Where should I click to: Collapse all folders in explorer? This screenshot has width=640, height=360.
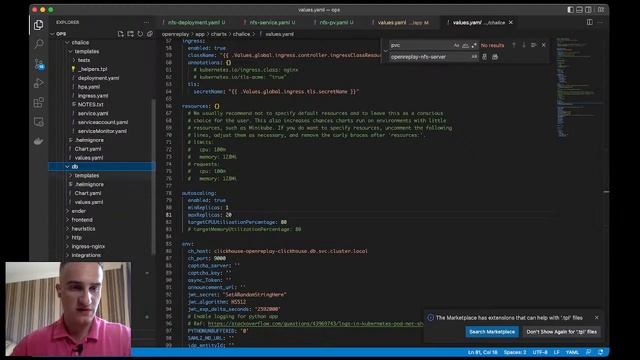click(150, 34)
